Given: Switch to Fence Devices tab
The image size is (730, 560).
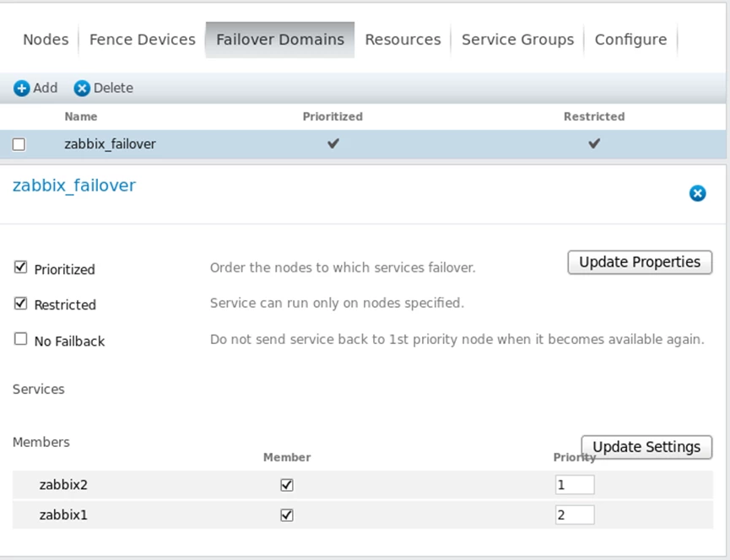Looking at the screenshot, I should pos(143,40).
